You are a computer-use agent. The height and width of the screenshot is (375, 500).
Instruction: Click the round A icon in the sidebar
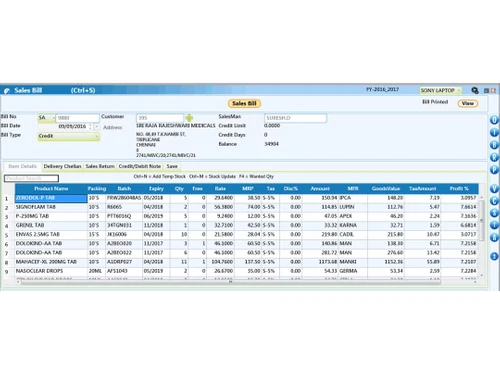[494, 237]
